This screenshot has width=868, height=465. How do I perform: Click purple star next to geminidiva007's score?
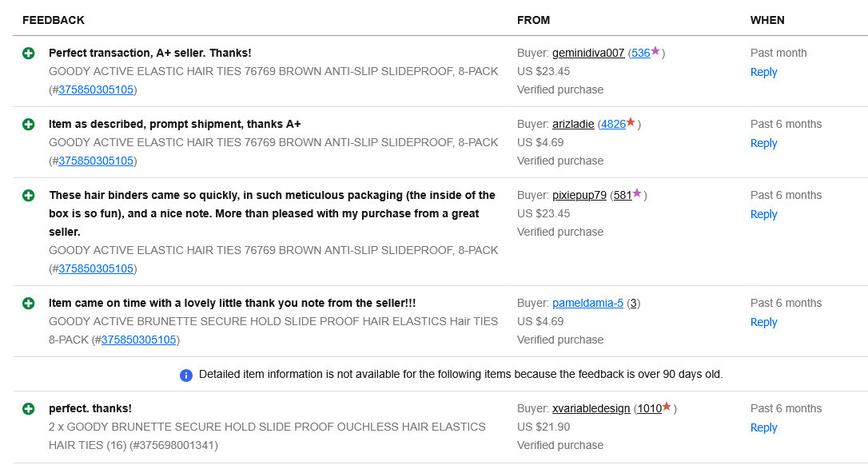tap(655, 52)
